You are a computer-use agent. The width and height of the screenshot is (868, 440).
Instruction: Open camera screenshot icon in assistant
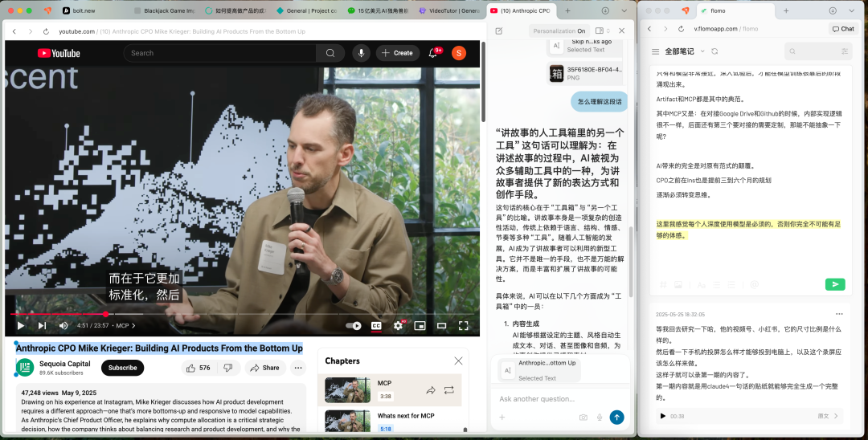(583, 418)
